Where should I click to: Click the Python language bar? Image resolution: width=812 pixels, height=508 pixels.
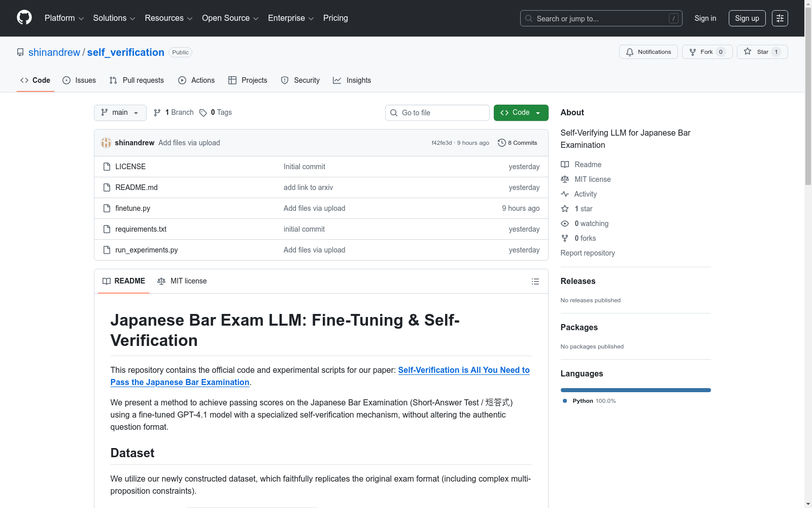[x=636, y=390]
